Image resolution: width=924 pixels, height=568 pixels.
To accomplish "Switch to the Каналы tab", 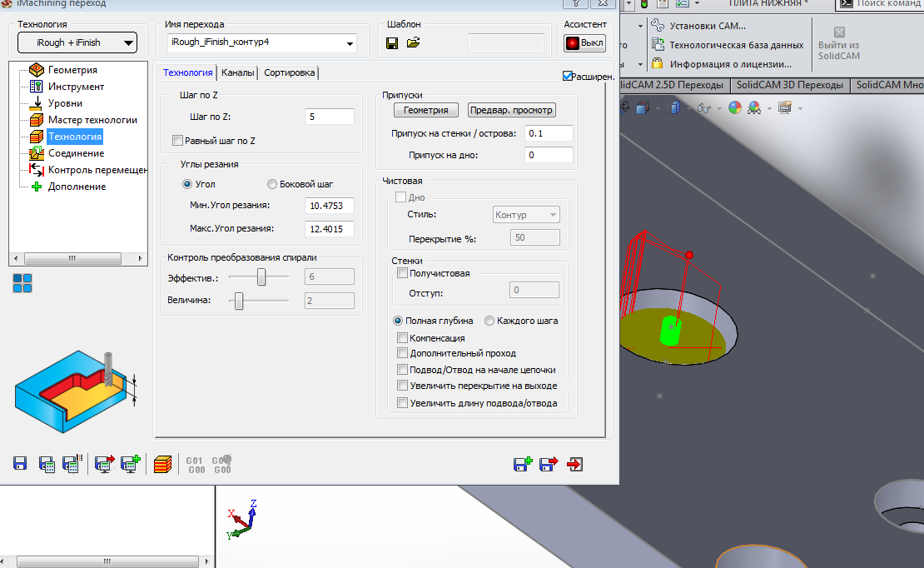I will click(237, 72).
